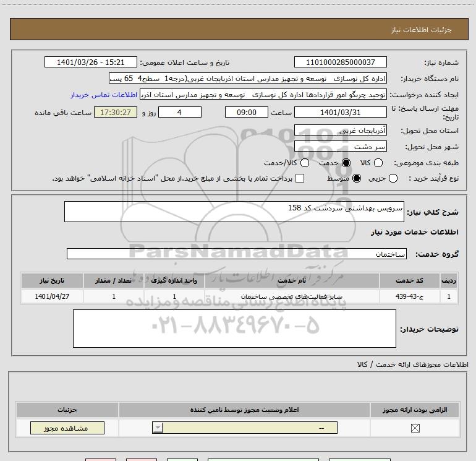Click the delivery city field سر دشت
This screenshot has width=476, height=461.
tap(340, 147)
